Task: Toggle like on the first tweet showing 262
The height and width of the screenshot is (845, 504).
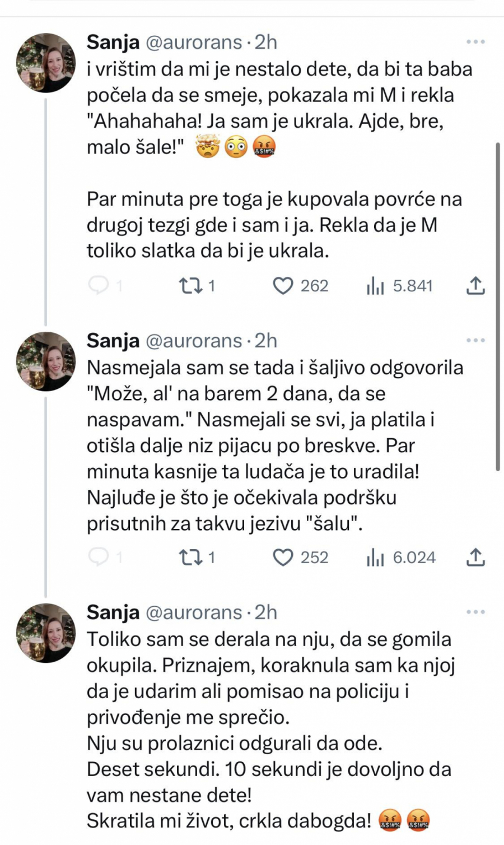Action: (284, 286)
